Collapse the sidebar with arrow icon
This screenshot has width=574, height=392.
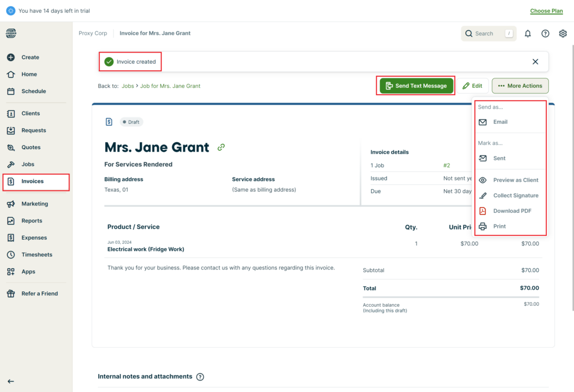(x=11, y=381)
